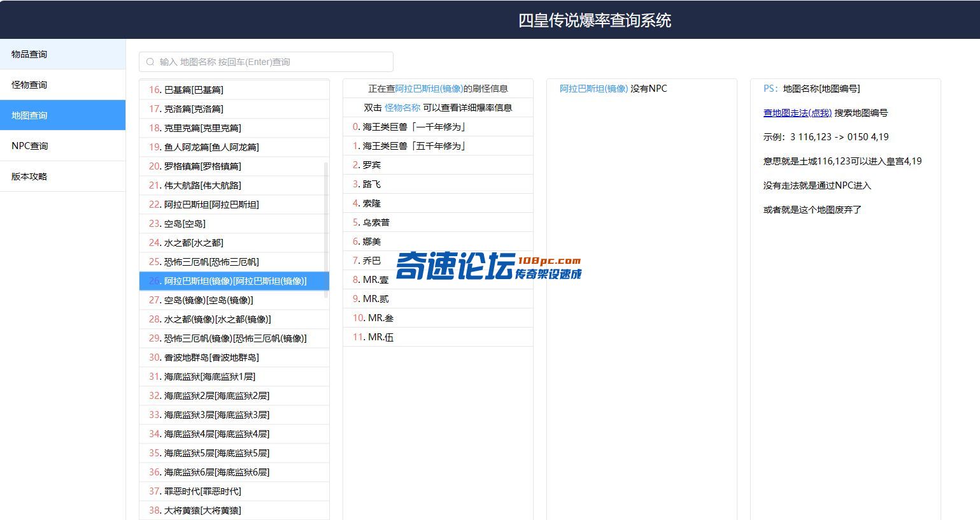Click monster 海王类巨兽「五千年修为」
The height and width of the screenshot is (520, 980).
438,146
